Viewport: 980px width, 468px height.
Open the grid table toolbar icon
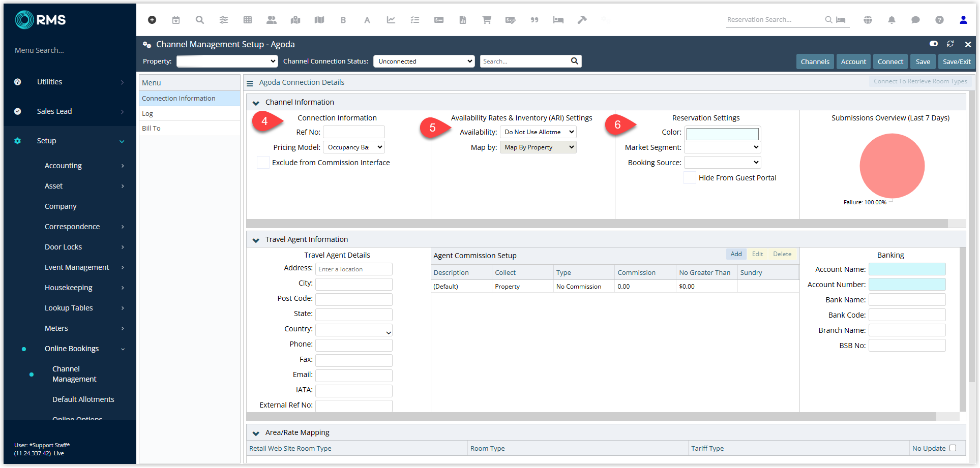click(x=248, y=20)
